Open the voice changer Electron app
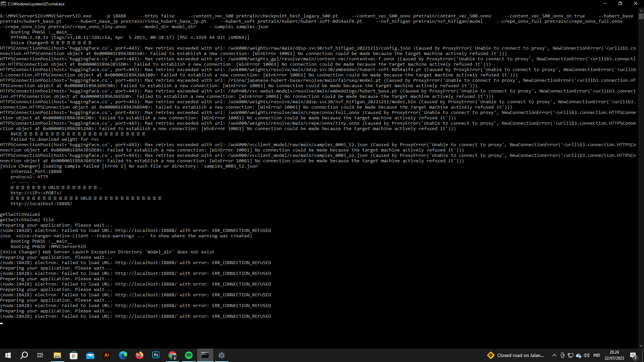This screenshot has width=644, height=362. tap(221, 355)
